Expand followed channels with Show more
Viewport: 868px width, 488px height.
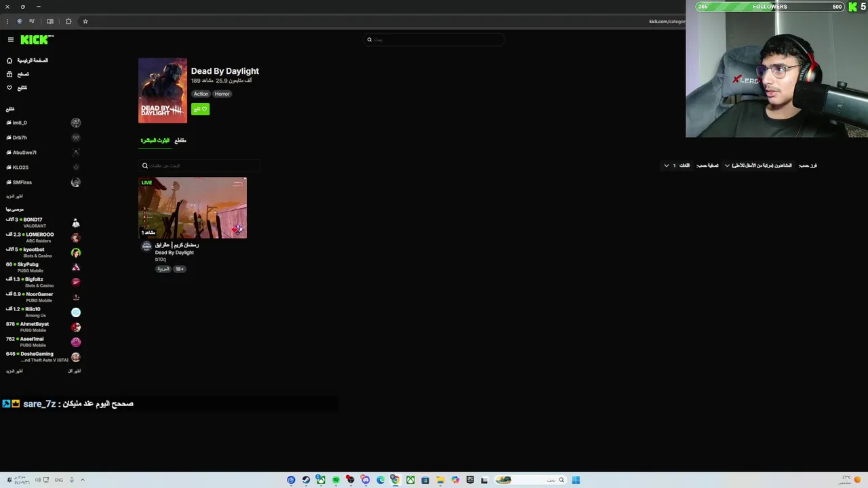[x=14, y=196]
